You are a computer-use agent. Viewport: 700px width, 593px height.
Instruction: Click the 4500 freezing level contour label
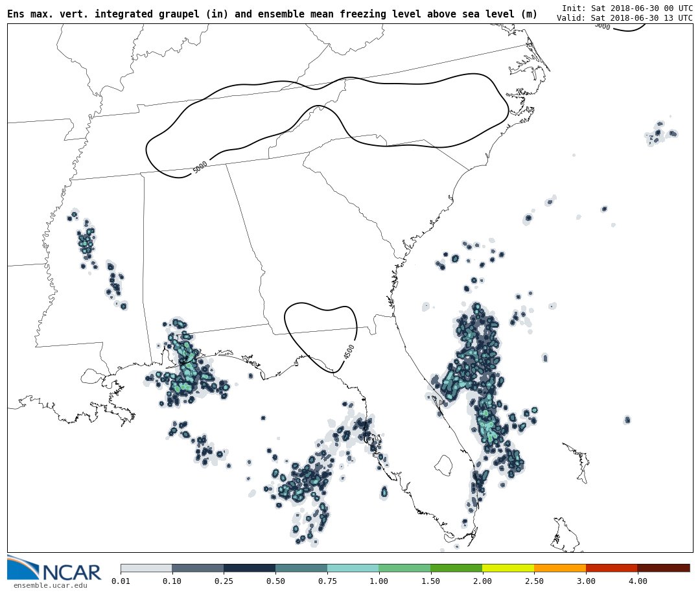349,351
